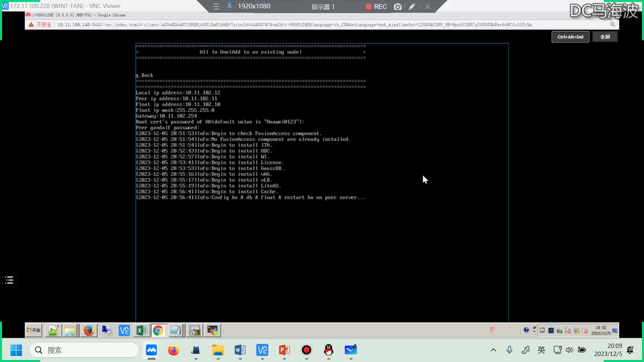644x362 pixels.
Task: Open Windows 11 notification bell
Action: click(630, 350)
